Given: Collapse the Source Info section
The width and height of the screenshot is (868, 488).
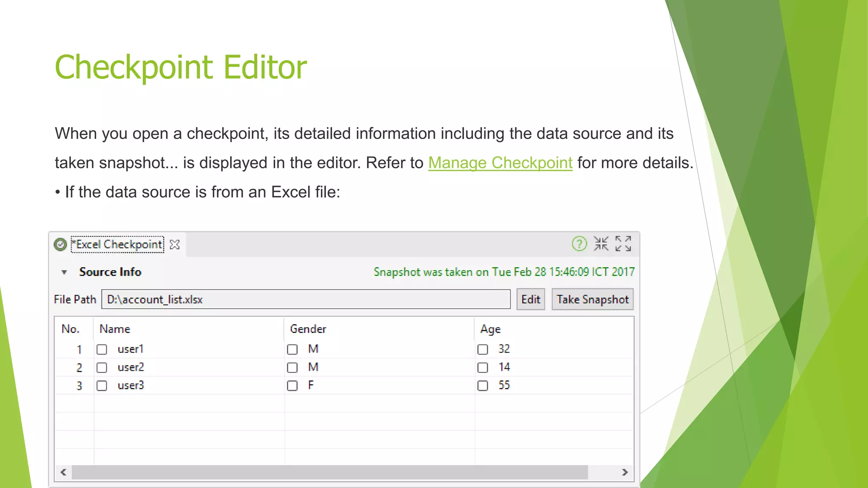Looking at the screenshot, I should click(x=64, y=272).
